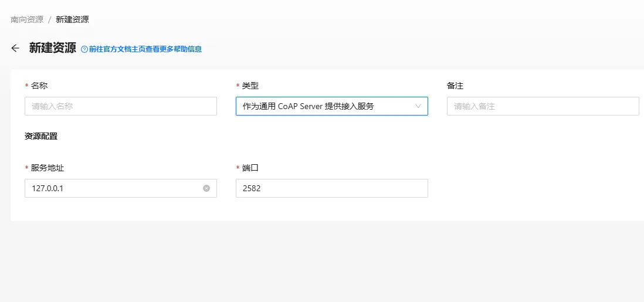Screen dimensions: 644x302
Task: Focus the 名称 input field
Action: pyautogui.click(x=121, y=106)
